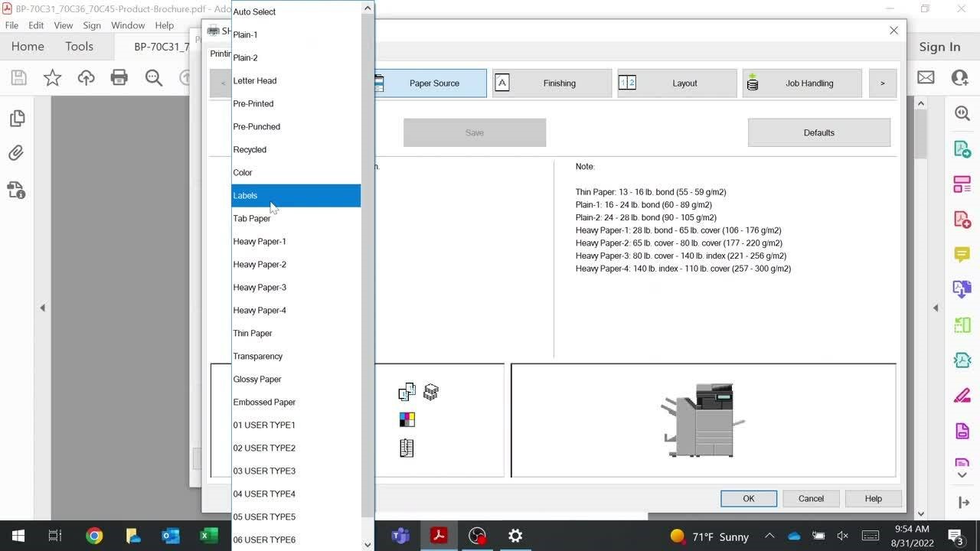This screenshot has height=551, width=980.
Task: Open the Edit menu in Acrobat
Action: (36, 25)
